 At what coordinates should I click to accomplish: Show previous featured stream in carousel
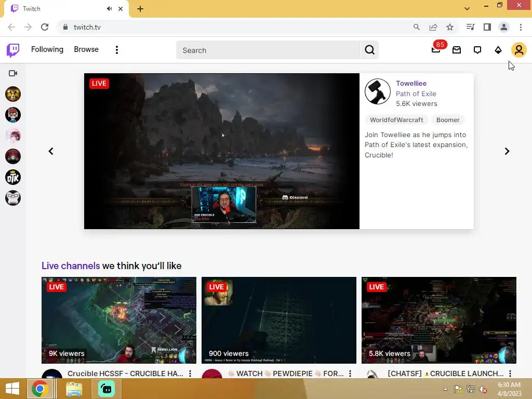(51, 151)
